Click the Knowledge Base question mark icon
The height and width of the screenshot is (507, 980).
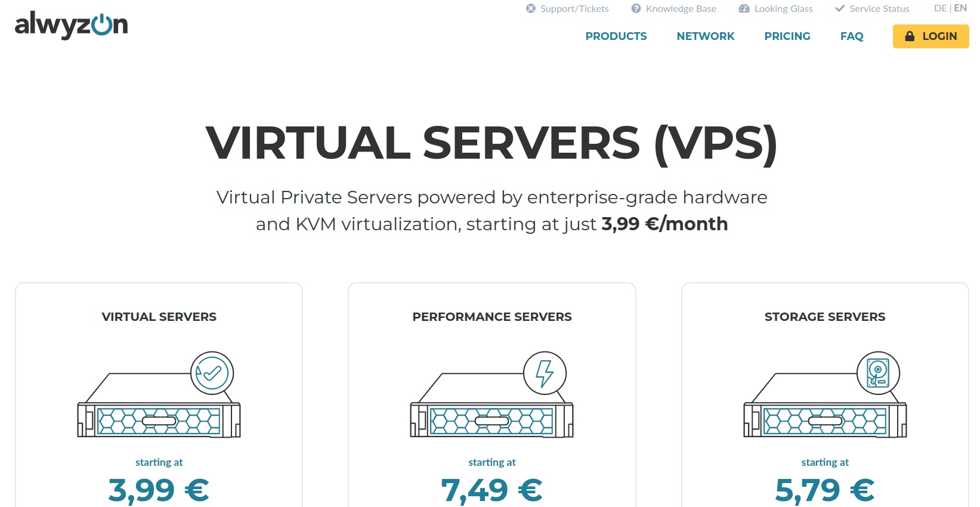[x=636, y=8]
